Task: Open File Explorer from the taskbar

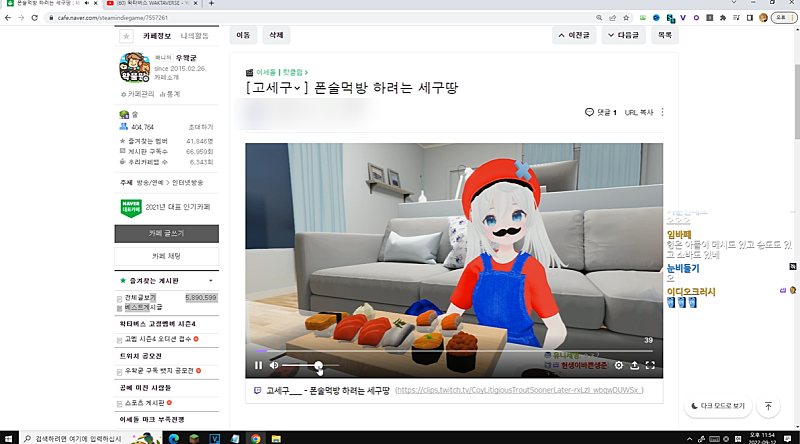Action: coord(276,438)
